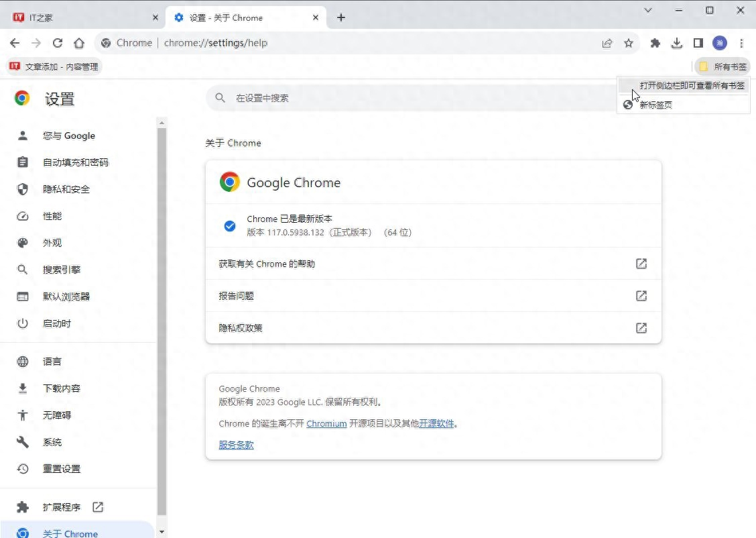Open 隐私和安全 via its shield icon
This screenshot has width=756, height=538.
(x=22, y=189)
